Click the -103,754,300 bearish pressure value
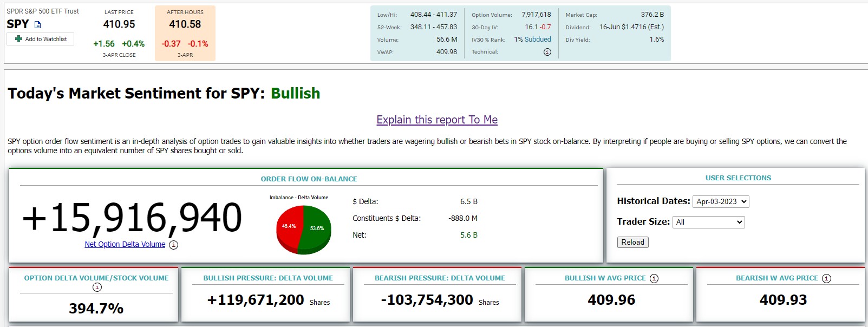Screen dimensions: 868x327 click(x=427, y=300)
